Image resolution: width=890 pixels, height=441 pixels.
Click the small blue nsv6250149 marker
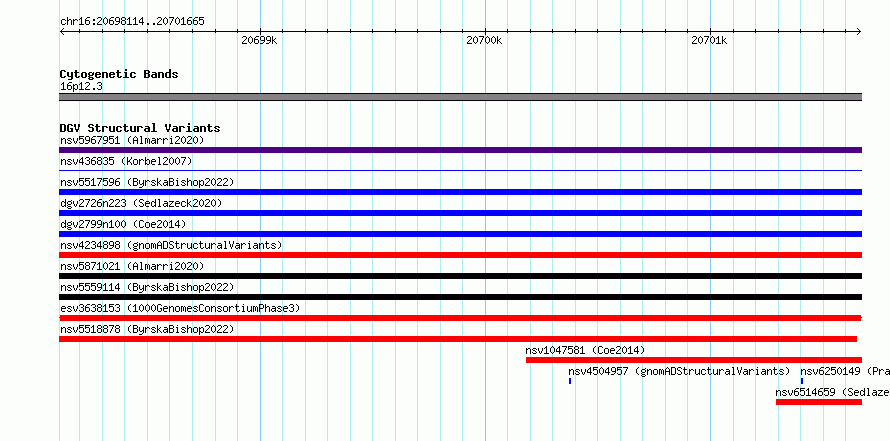point(802,381)
